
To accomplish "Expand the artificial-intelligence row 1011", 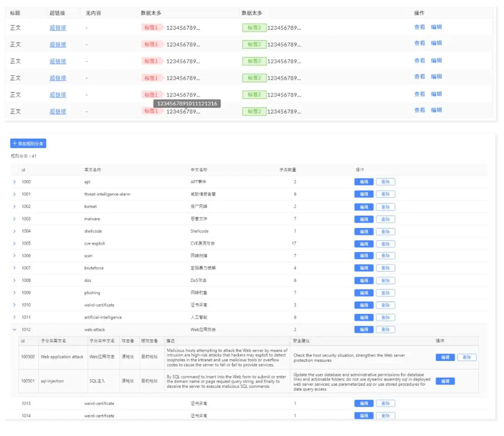I will pos(14,317).
